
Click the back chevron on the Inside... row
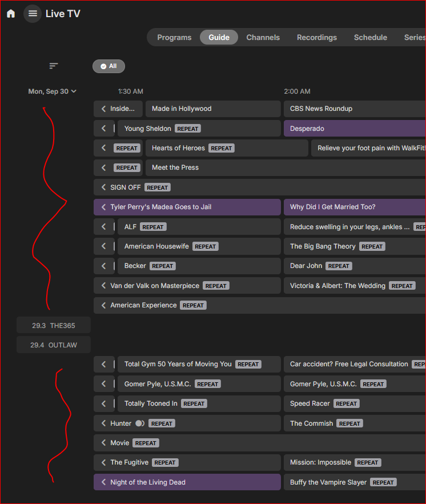(x=103, y=109)
